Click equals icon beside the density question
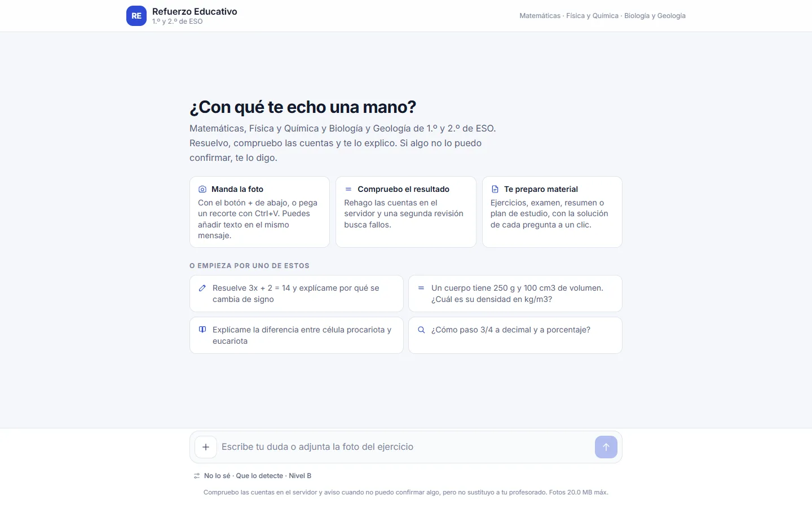Viewport: 812px width, 508px height. pyautogui.click(x=421, y=288)
